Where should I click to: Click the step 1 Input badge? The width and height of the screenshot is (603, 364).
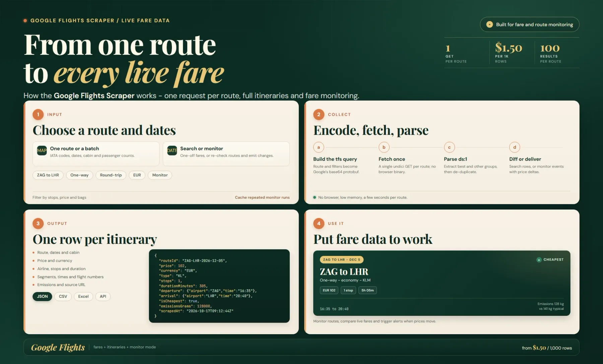click(x=38, y=114)
